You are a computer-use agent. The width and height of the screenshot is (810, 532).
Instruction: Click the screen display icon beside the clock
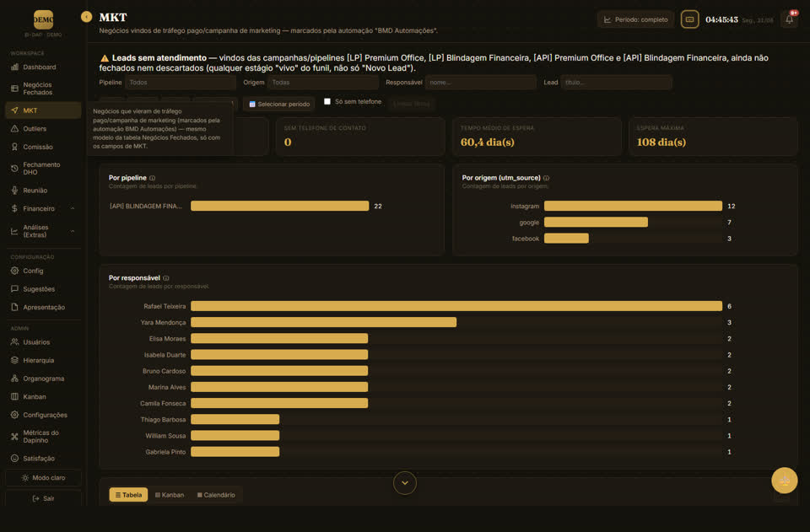tap(689, 19)
